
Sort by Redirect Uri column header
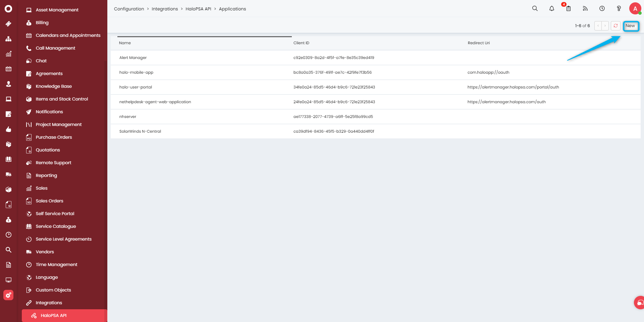(479, 43)
